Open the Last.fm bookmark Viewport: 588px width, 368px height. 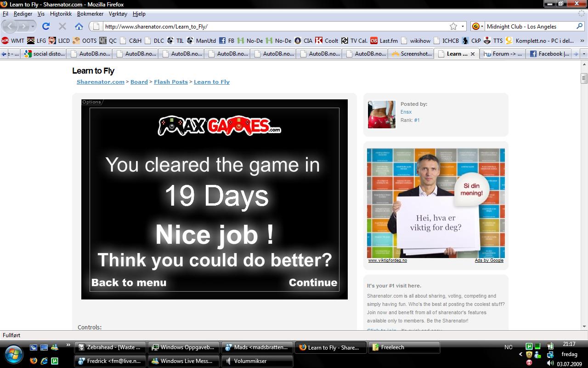tap(384, 40)
